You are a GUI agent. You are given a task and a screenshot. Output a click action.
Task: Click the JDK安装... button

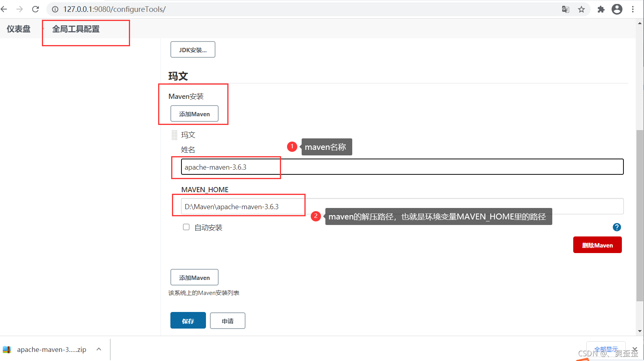[x=193, y=49]
